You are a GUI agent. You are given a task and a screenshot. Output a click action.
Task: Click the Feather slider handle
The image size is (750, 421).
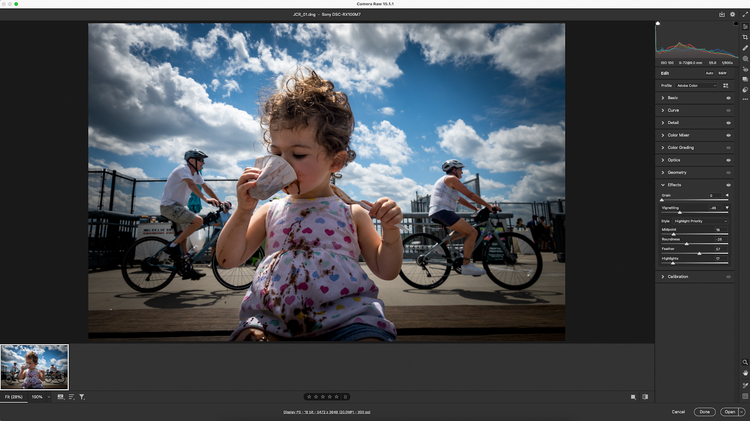pos(699,254)
